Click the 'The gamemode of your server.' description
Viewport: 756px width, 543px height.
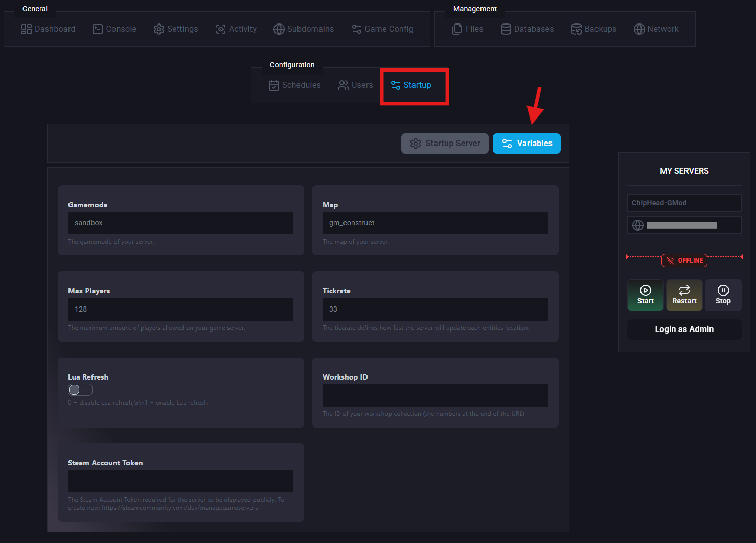[x=111, y=242]
